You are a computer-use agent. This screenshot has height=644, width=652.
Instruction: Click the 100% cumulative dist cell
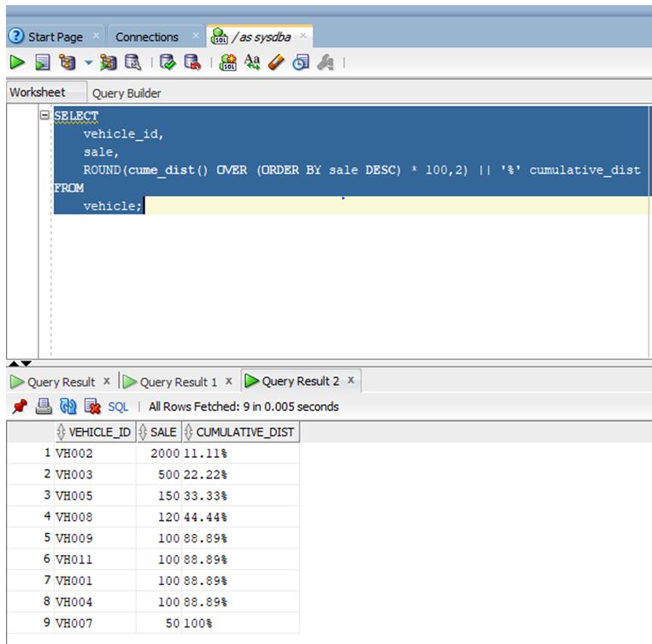click(x=241, y=623)
